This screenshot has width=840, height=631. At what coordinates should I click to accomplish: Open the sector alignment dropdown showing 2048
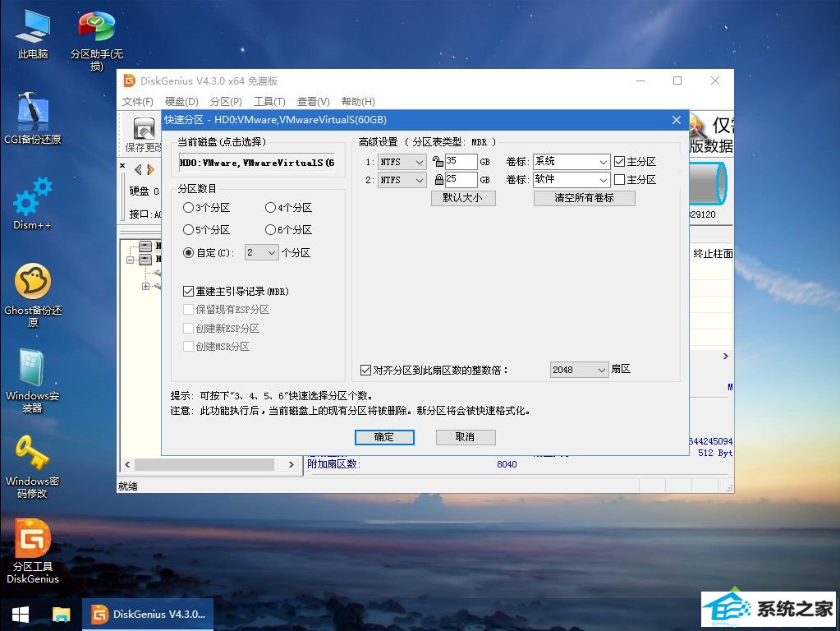[x=579, y=370]
